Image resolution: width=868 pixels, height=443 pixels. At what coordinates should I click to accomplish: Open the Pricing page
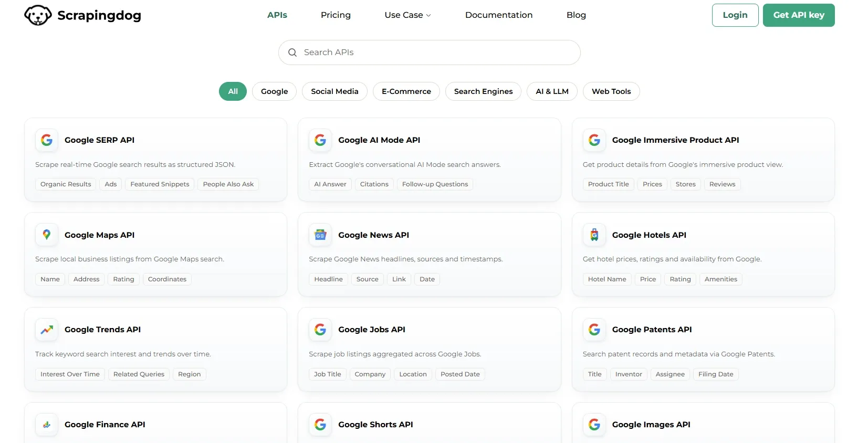336,15
